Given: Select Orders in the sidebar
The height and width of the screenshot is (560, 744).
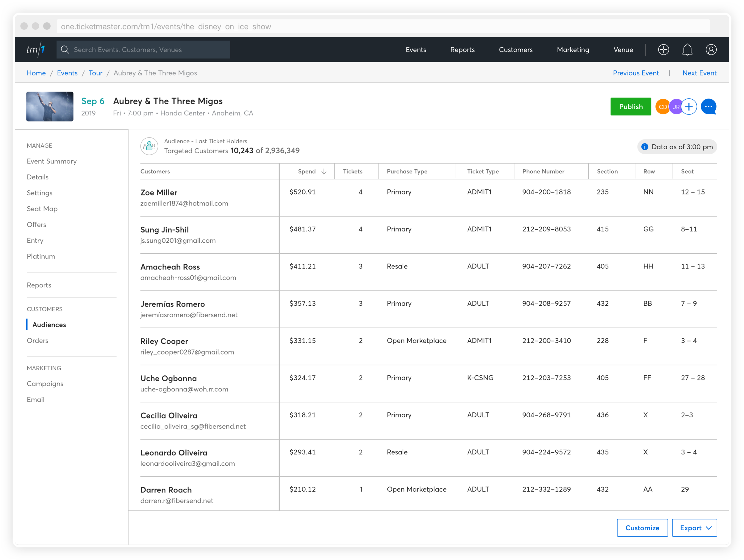Looking at the screenshot, I should [x=38, y=341].
